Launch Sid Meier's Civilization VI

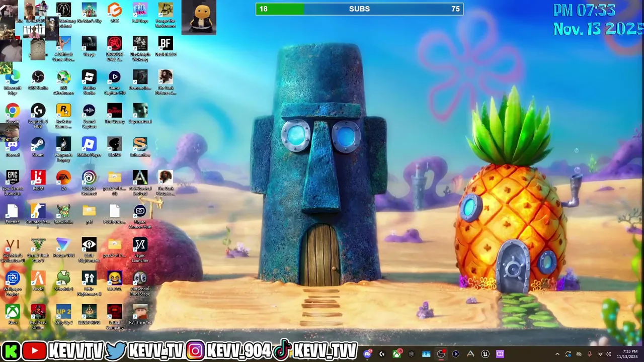coord(13,250)
